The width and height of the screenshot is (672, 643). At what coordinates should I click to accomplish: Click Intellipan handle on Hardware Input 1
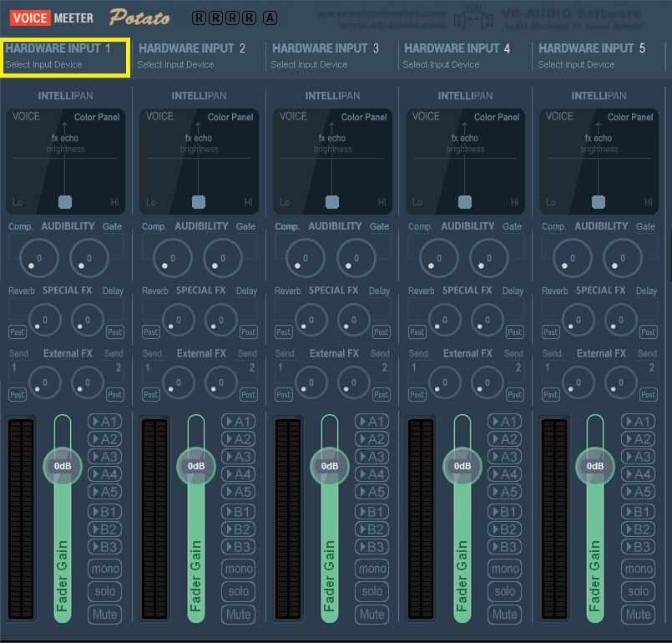[65, 202]
